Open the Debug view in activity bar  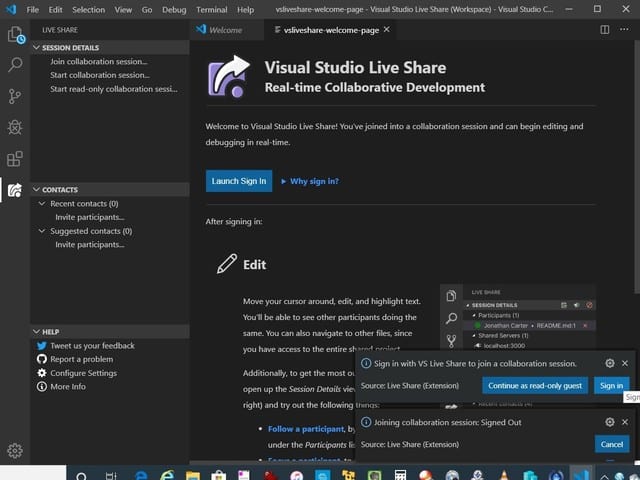15,128
